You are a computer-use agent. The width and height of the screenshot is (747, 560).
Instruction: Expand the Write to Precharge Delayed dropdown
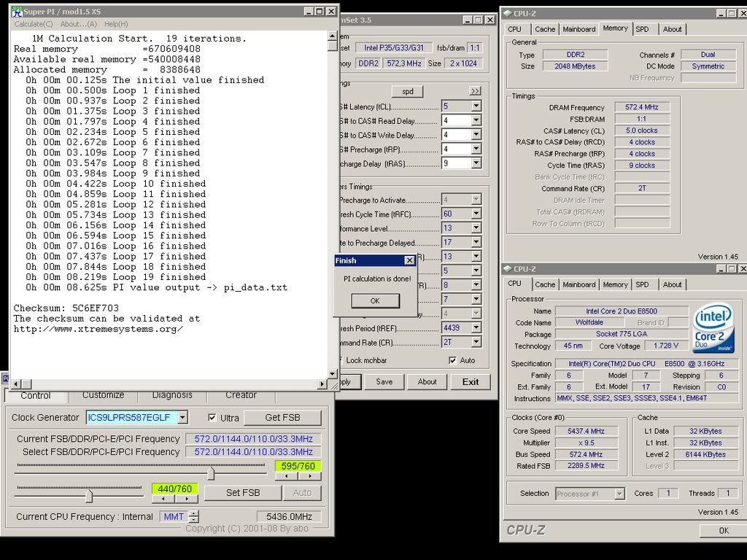(x=476, y=242)
